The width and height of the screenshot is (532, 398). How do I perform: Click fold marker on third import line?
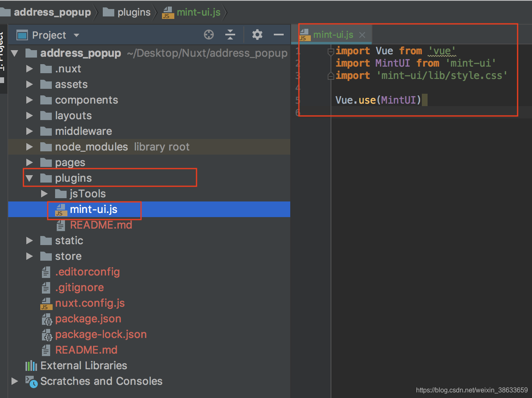[x=331, y=76]
